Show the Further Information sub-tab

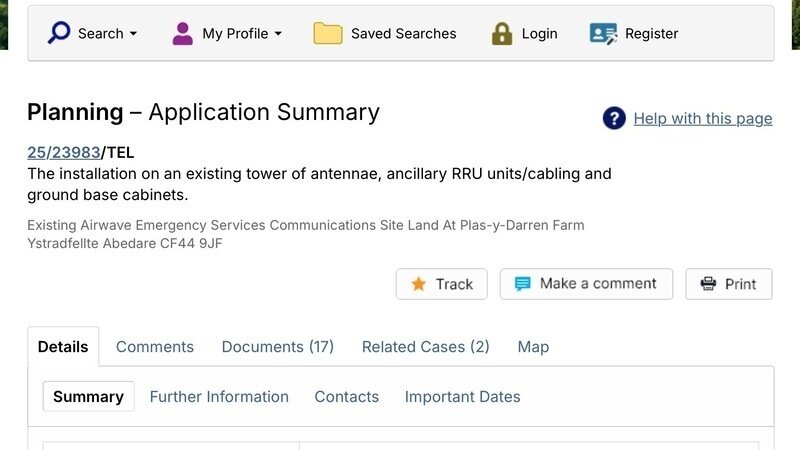click(x=219, y=397)
